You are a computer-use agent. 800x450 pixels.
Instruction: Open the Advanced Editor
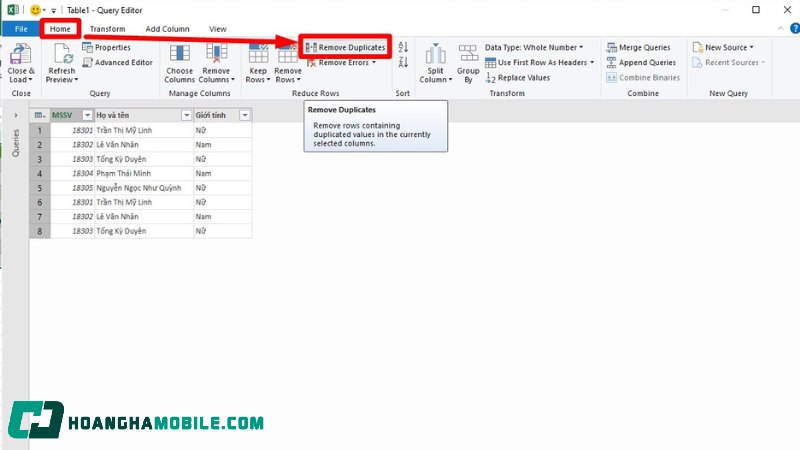[117, 62]
